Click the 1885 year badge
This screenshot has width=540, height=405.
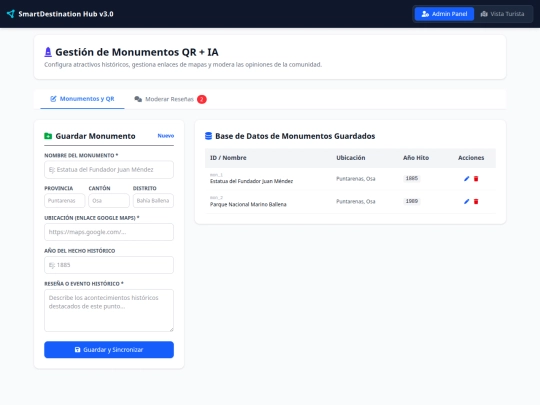412,178
